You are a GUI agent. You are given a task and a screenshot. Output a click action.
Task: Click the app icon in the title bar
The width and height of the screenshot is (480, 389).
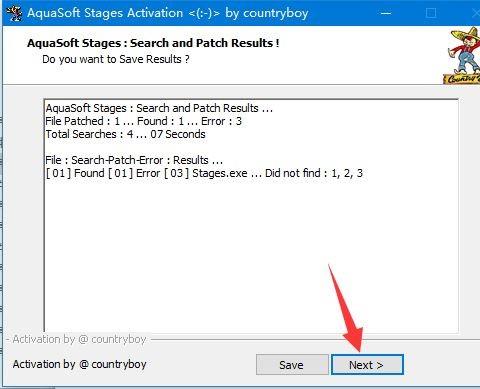pyautogui.click(x=14, y=13)
